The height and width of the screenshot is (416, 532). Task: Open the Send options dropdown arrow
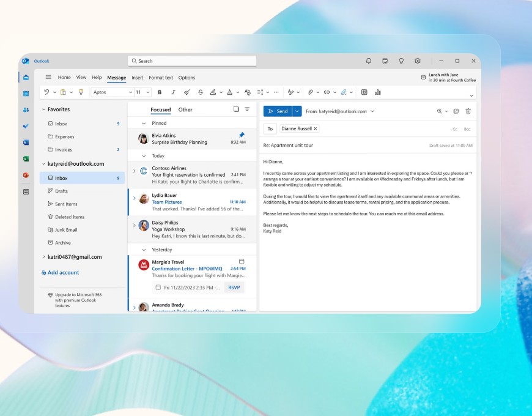[297, 111]
